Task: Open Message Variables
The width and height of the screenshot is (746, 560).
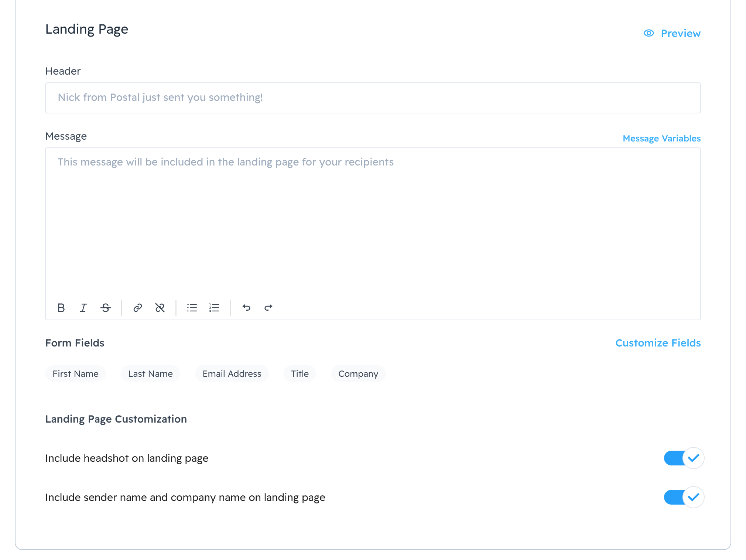Action: [x=661, y=139]
